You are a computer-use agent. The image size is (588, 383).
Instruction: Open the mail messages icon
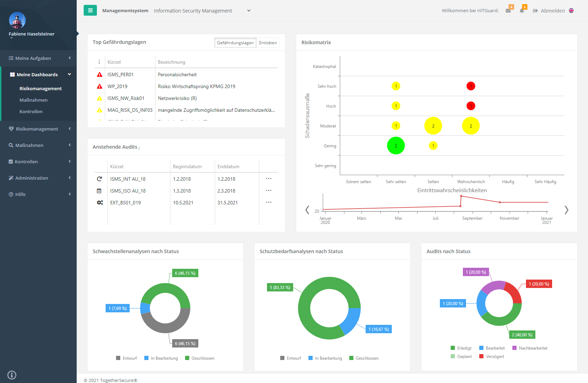click(x=508, y=11)
